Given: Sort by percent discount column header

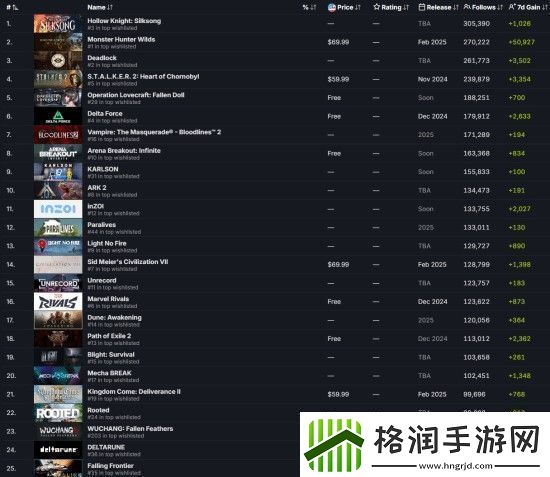Looking at the screenshot, I should pyautogui.click(x=309, y=7).
